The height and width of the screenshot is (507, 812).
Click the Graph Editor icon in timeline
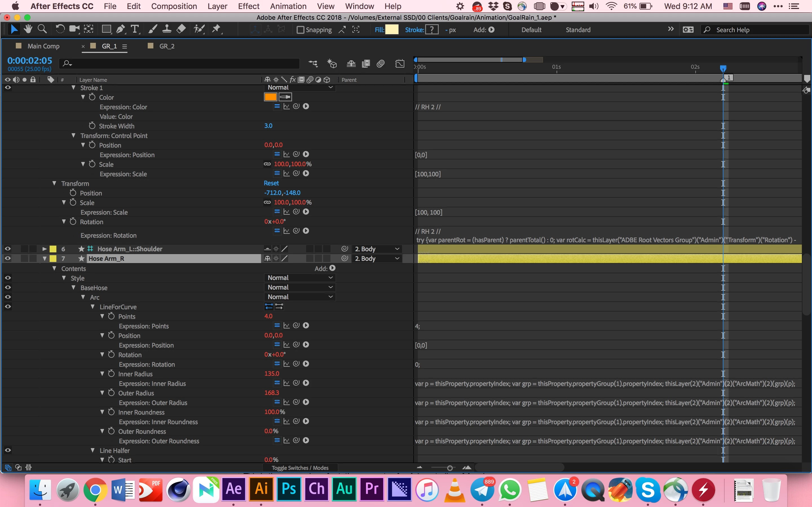click(x=400, y=64)
